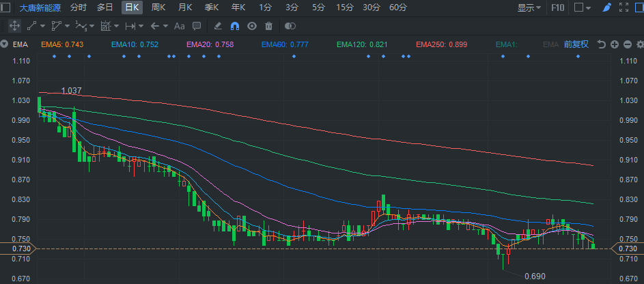
Task: Toggle the left sidebar panel icon
Action: pyautogui.click(x=5, y=8)
